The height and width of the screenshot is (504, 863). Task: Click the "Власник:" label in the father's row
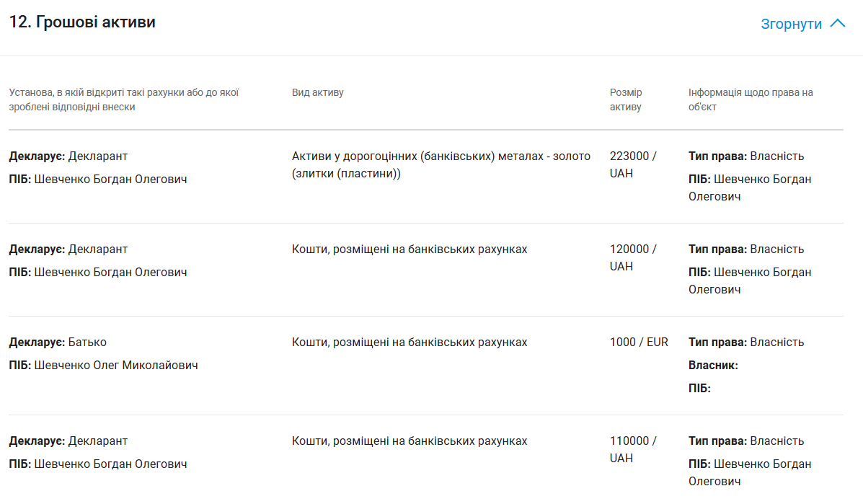(x=713, y=365)
